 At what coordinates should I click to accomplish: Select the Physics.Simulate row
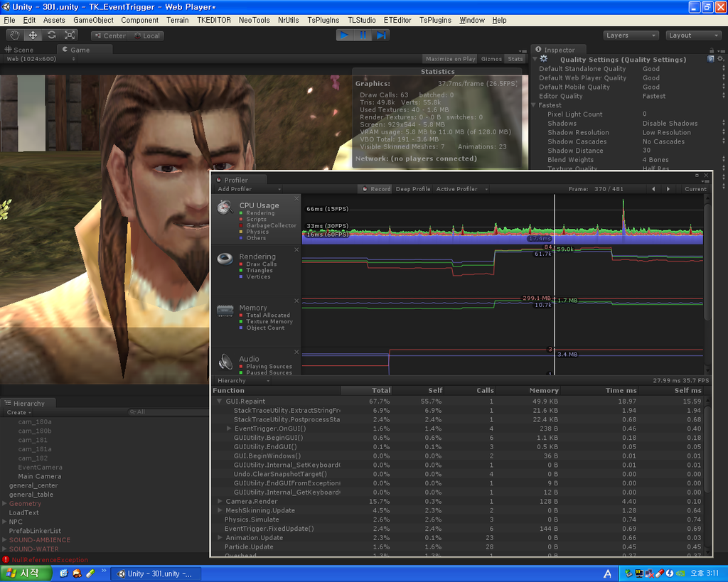click(x=459, y=519)
